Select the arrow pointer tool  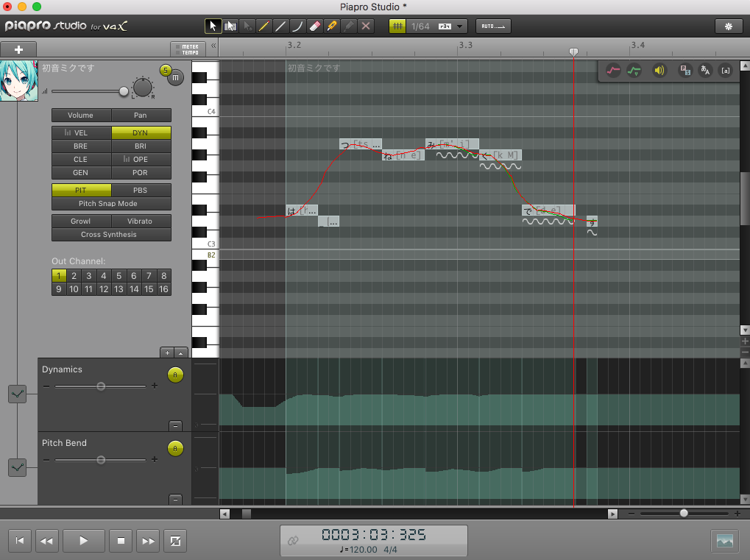(x=213, y=26)
